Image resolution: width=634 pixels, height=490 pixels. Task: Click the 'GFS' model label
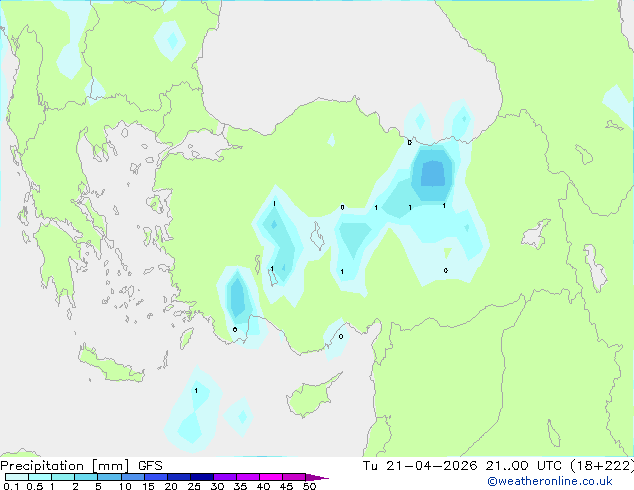[150, 466]
